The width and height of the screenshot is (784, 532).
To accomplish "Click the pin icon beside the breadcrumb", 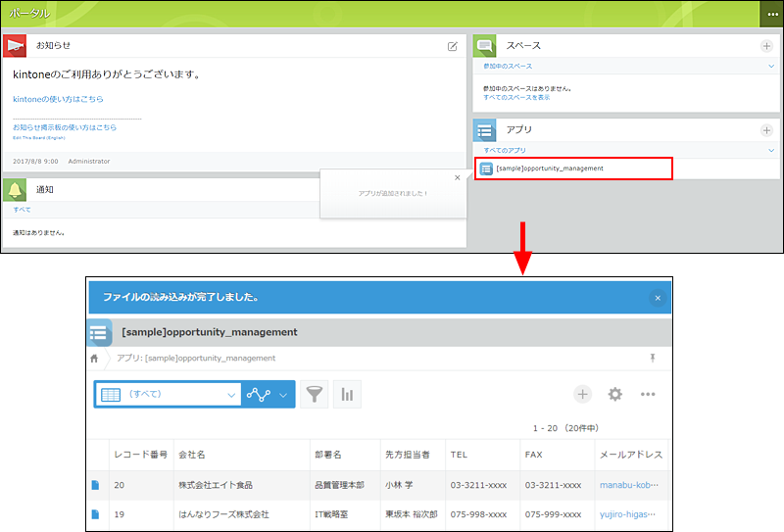I will point(653,359).
